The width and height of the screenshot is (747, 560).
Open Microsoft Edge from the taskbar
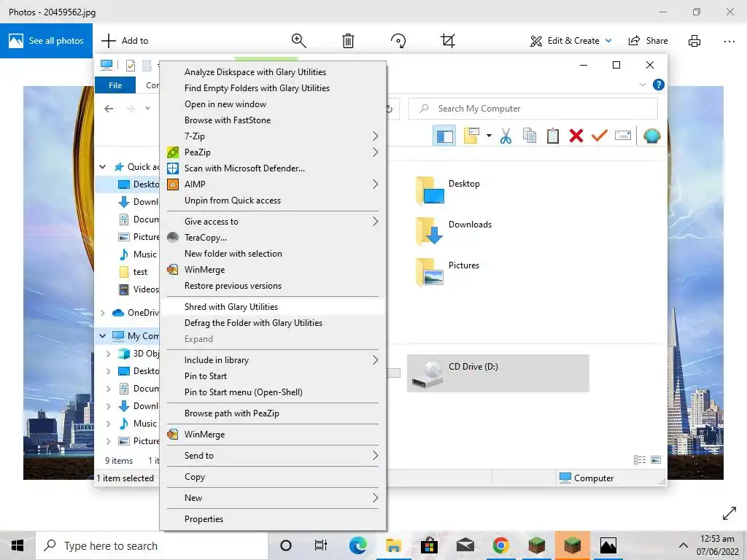358,545
